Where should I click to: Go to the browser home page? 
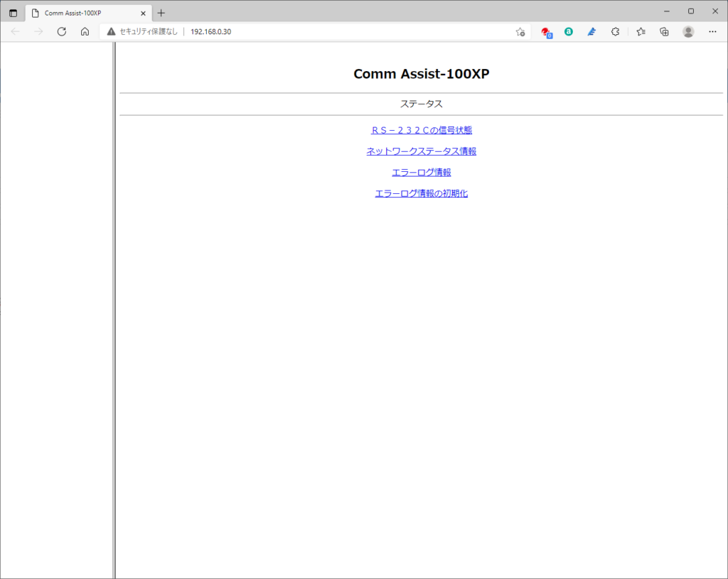(x=85, y=31)
